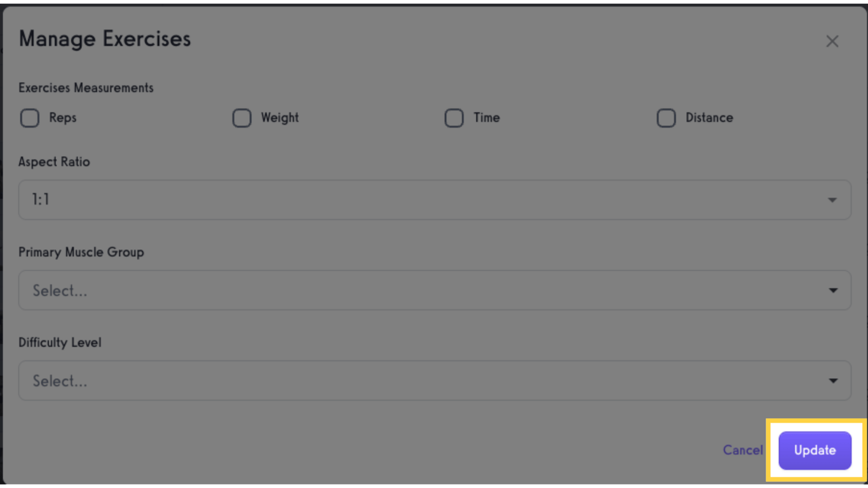Screen dimensions: 868x488
Task: Click the Difficulty Level dropdown arrow
Action: pos(832,381)
